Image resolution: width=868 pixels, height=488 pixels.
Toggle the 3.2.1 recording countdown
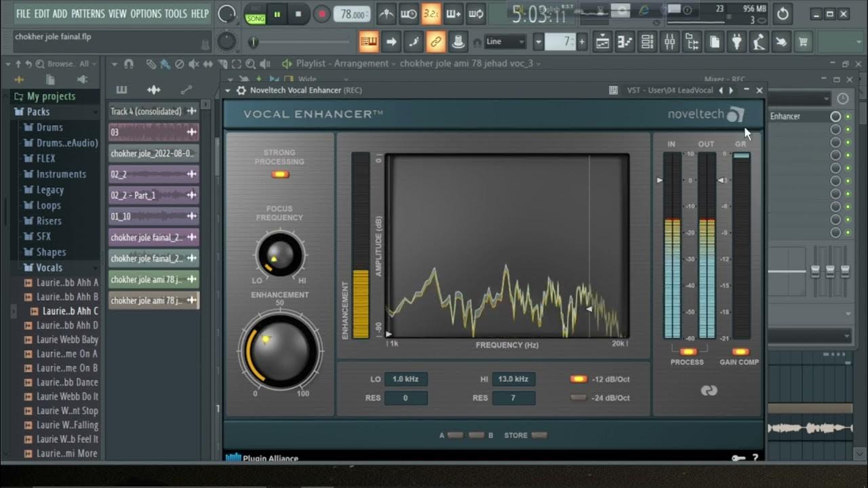431,14
